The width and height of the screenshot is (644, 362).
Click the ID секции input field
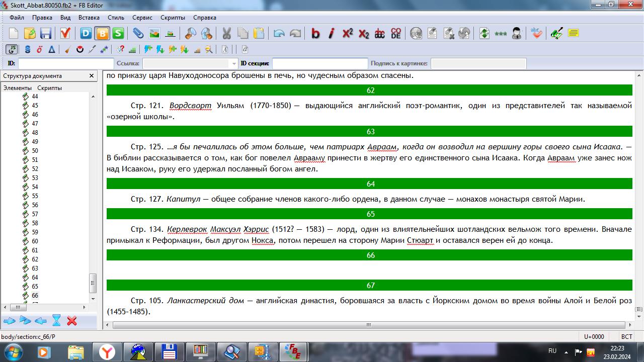(320, 63)
